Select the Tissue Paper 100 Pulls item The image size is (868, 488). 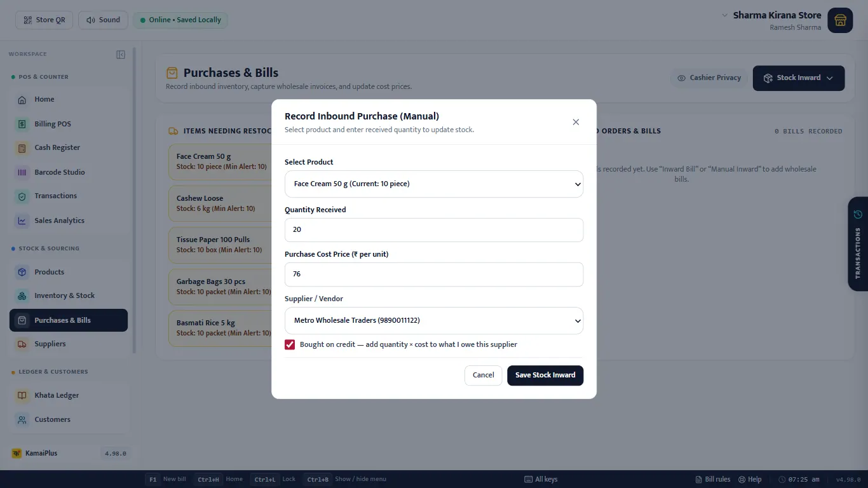(220, 245)
